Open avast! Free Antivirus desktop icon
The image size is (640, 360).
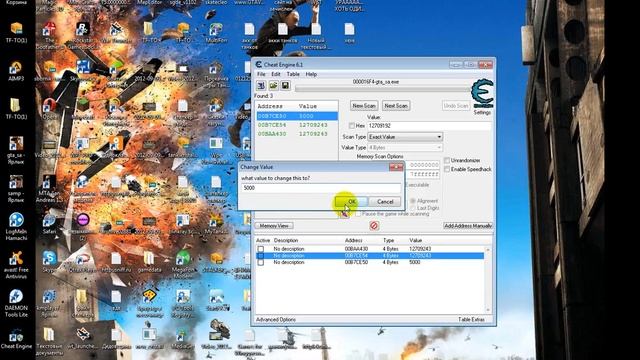(x=16, y=264)
